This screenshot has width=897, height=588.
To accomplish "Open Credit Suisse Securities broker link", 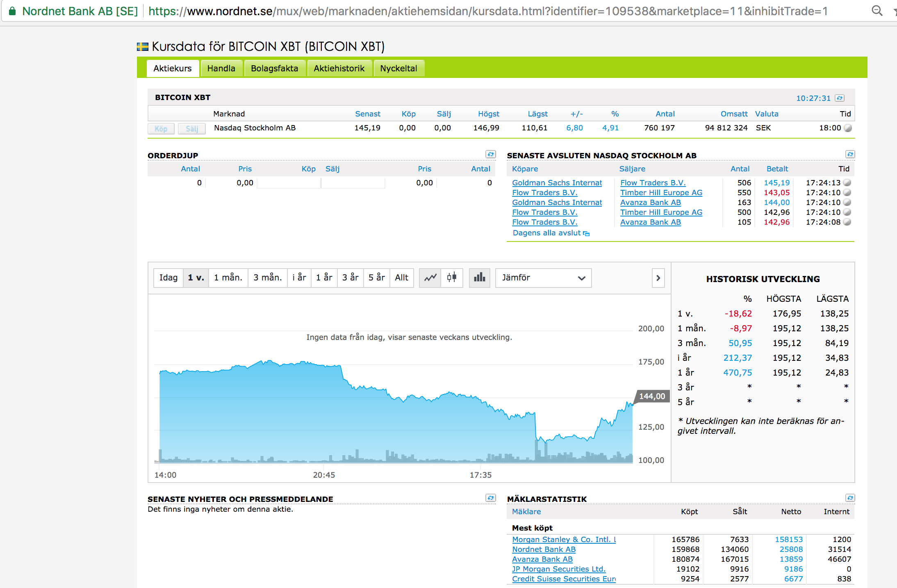I will (564, 579).
